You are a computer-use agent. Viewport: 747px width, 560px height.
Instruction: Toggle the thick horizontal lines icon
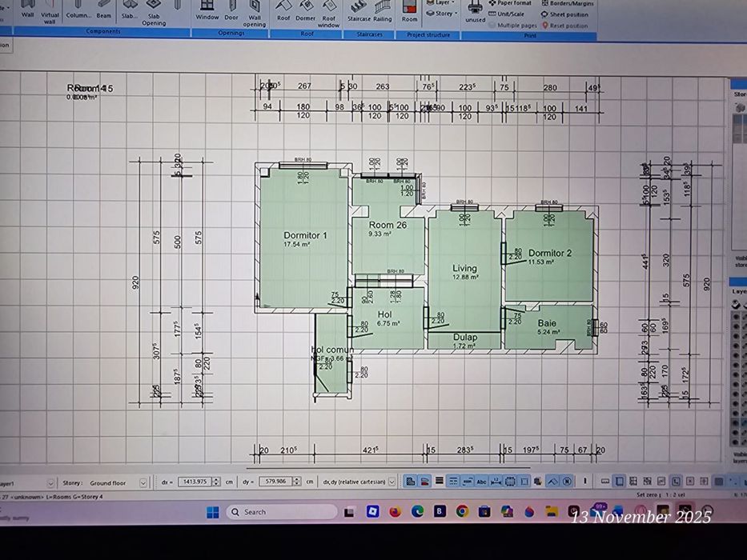pos(440,481)
